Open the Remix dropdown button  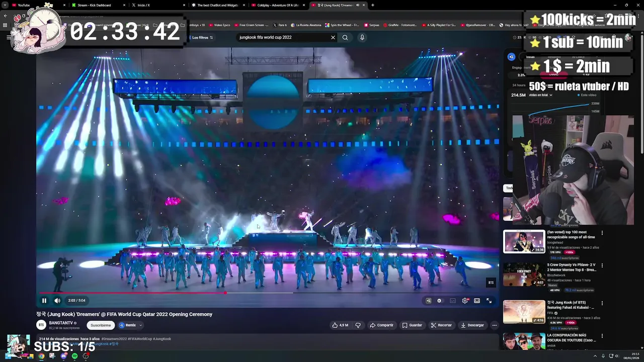pos(130,325)
